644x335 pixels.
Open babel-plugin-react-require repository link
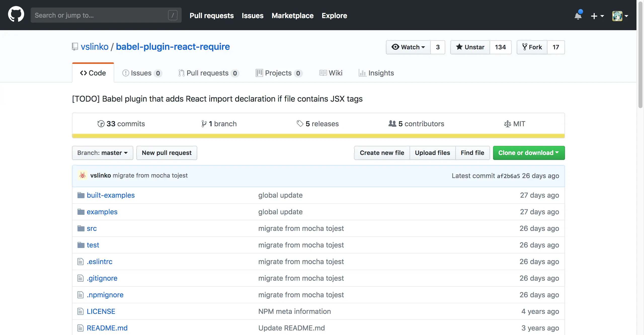pyautogui.click(x=173, y=47)
